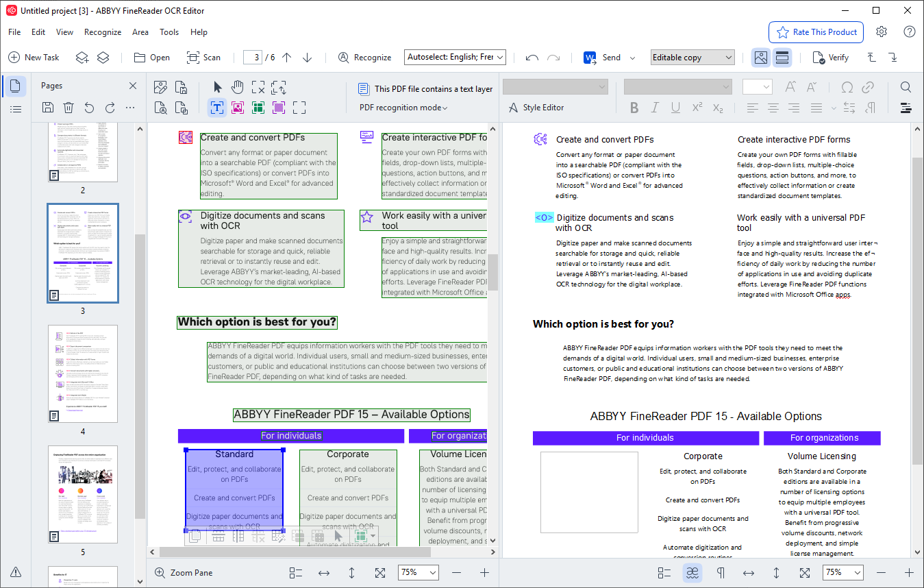Viewport: 924px width, 588px height.
Task: Click the Open button
Action: coord(152,58)
